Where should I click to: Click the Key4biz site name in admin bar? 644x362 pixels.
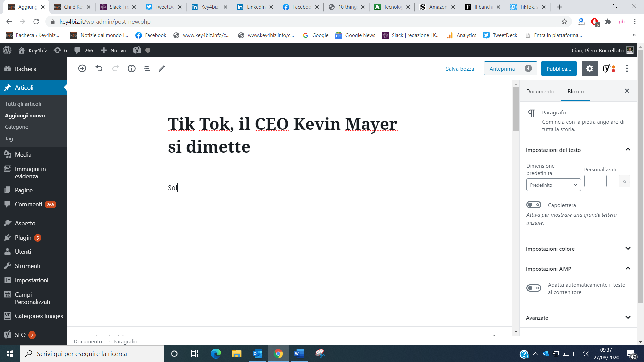(x=33, y=50)
